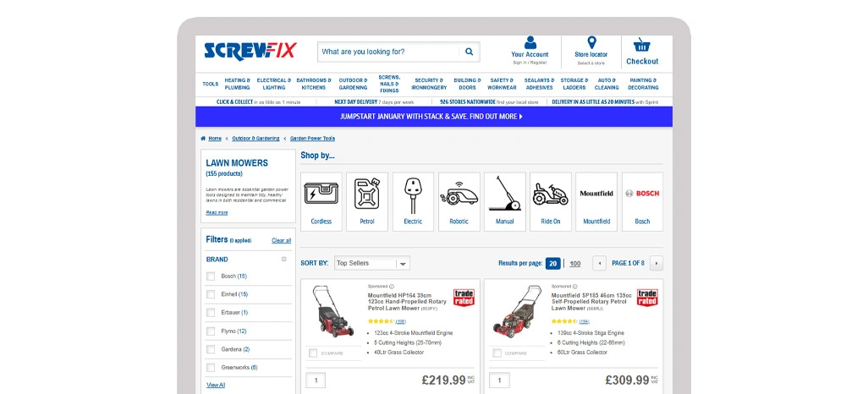Viewport: 868px width, 394px height.
Task: Tick the Bosch brand filter checkbox
Action: [211, 276]
